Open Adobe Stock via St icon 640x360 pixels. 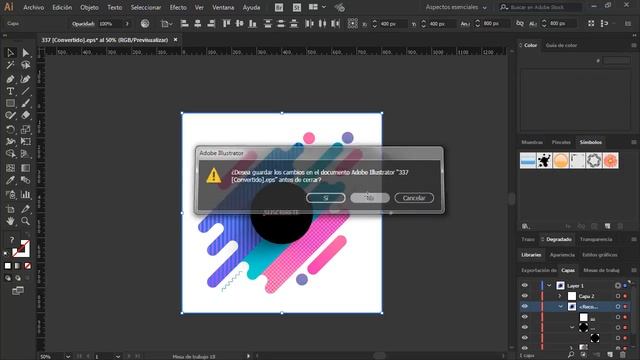tap(297, 7)
